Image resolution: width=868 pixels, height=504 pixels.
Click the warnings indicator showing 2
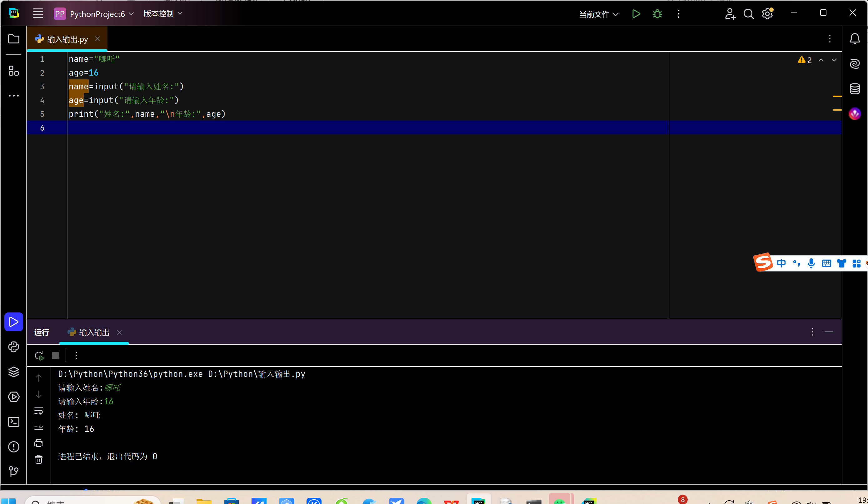tap(805, 60)
